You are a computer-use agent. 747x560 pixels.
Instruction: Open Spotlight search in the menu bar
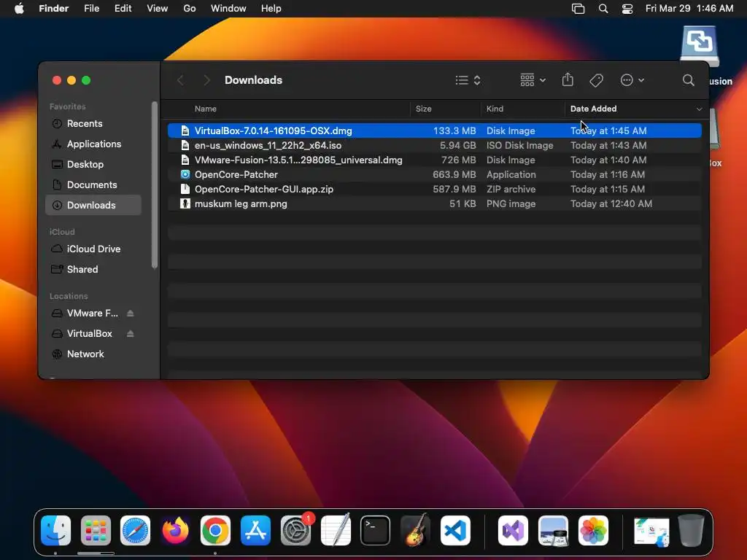point(603,9)
